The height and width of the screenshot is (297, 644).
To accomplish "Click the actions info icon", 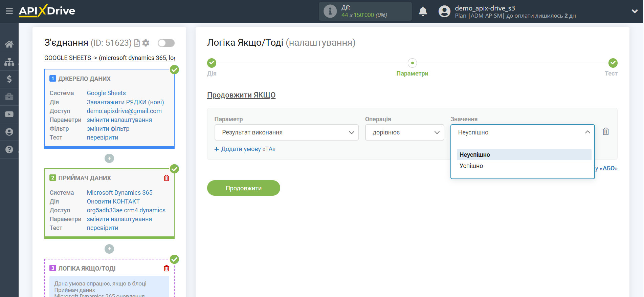I will click(330, 11).
